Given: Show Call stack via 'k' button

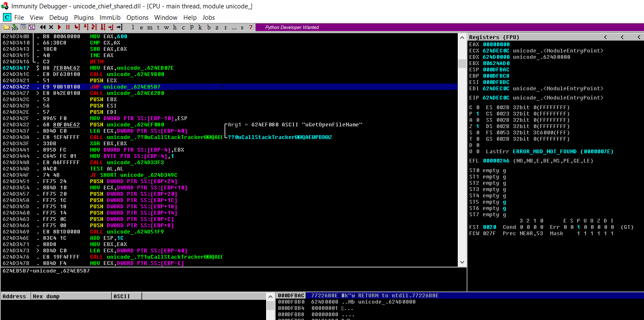Looking at the screenshot, I should pos(200,27).
